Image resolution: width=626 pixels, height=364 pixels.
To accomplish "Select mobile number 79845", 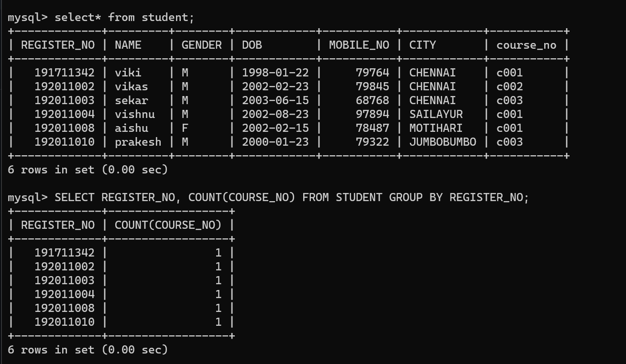I will click(x=373, y=86).
